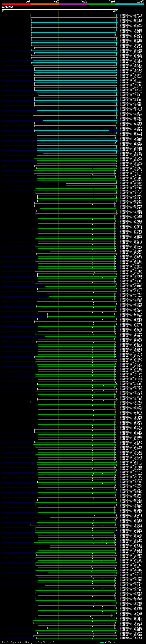
Task: Select the UniRef100_Q9SIZ3 label
Action: (131, 166)
